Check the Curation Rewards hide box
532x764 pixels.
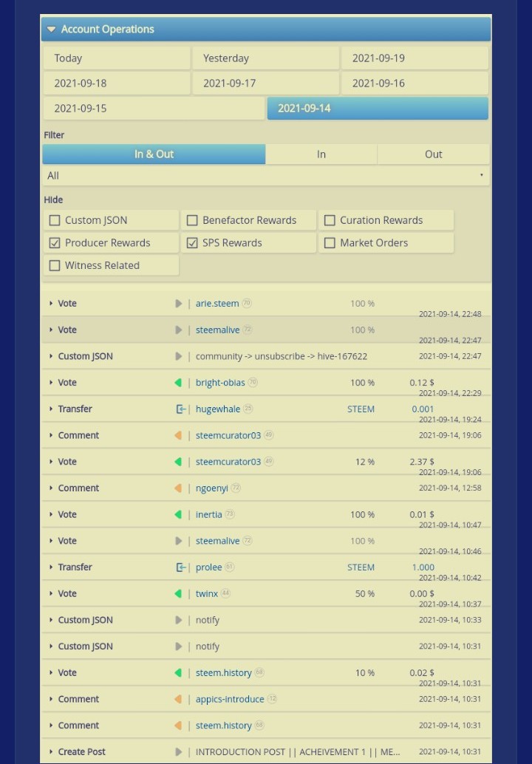click(x=330, y=220)
